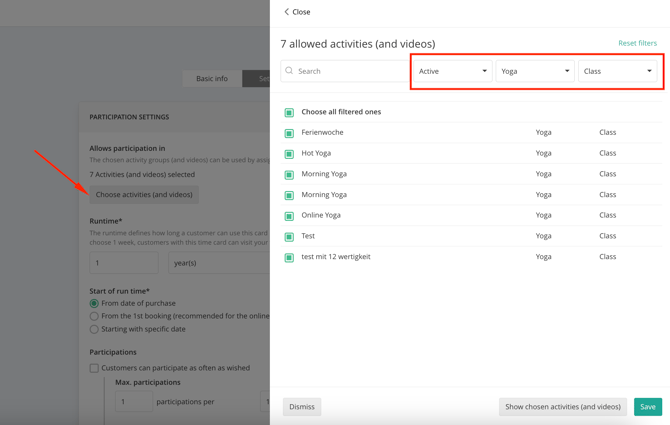Open the Active status dropdown

coord(453,71)
